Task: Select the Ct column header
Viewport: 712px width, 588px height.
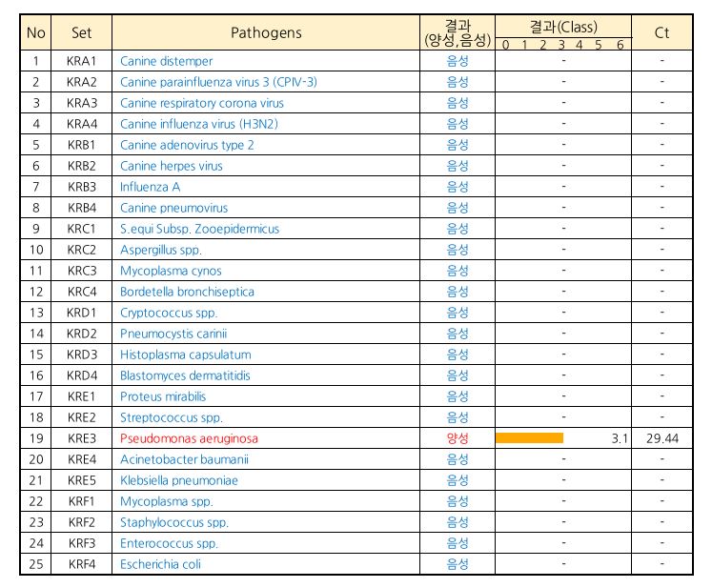Action: tap(661, 33)
